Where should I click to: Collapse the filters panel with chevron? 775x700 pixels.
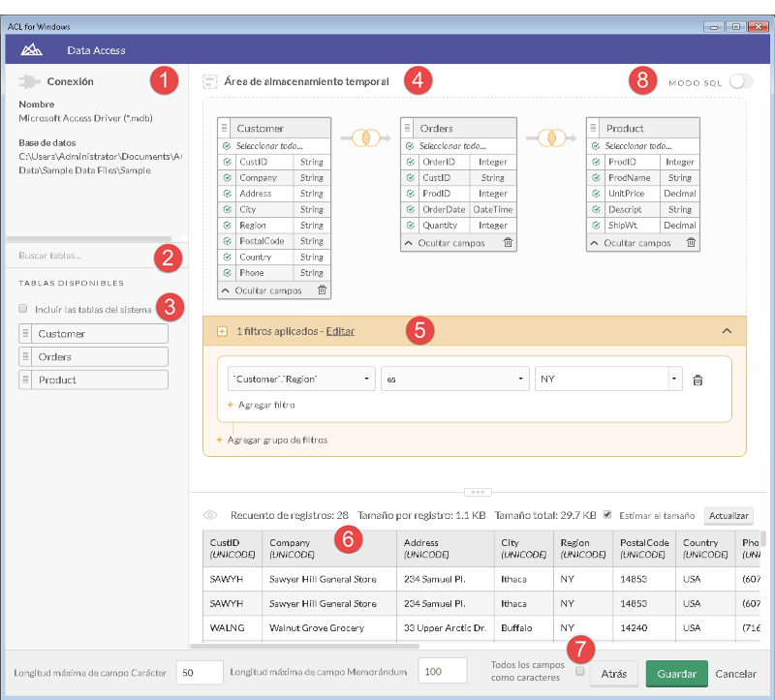point(727,331)
